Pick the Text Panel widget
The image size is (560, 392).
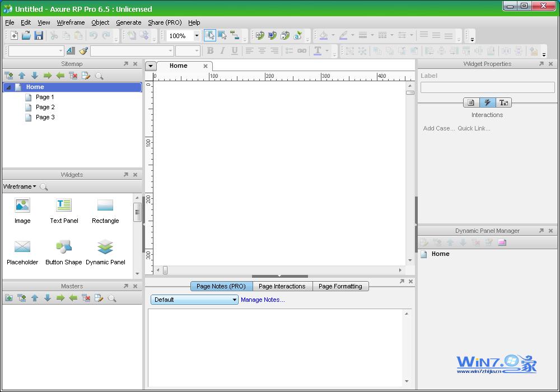click(64, 211)
